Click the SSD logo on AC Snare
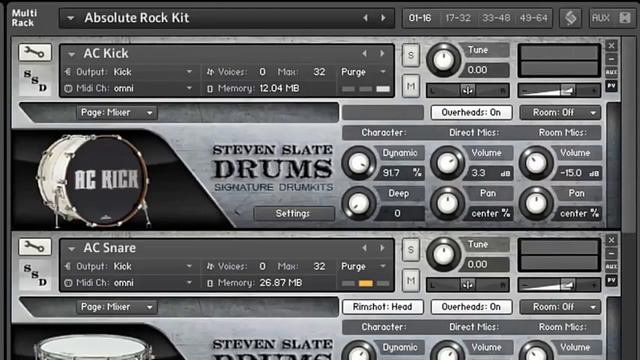640x360 pixels. (x=35, y=275)
